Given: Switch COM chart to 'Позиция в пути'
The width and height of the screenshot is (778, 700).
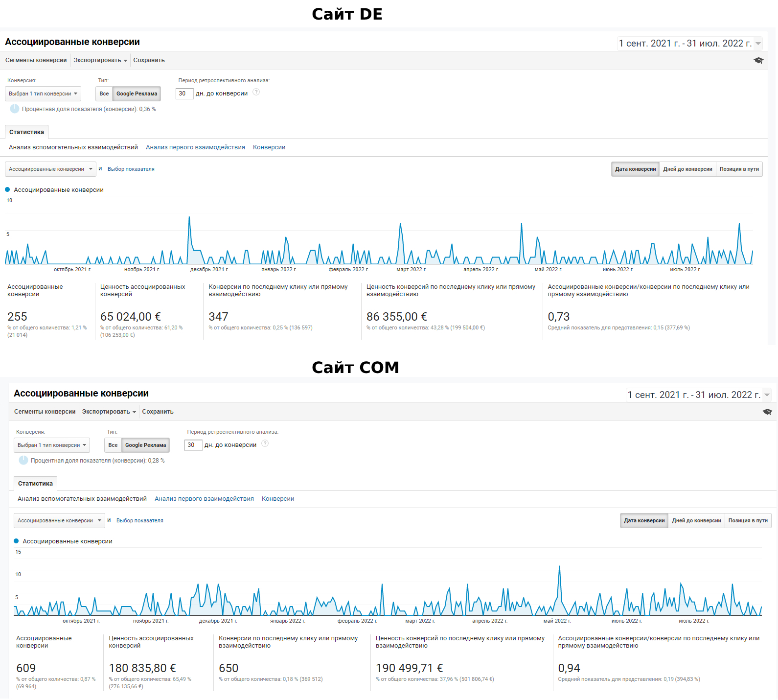Looking at the screenshot, I should [x=748, y=521].
